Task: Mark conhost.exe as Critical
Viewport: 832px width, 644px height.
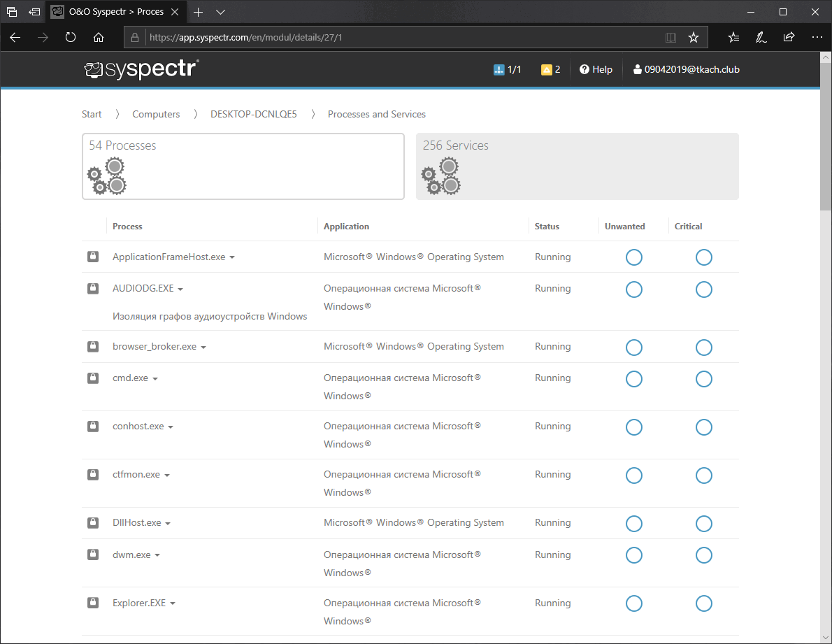Action: click(x=703, y=427)
